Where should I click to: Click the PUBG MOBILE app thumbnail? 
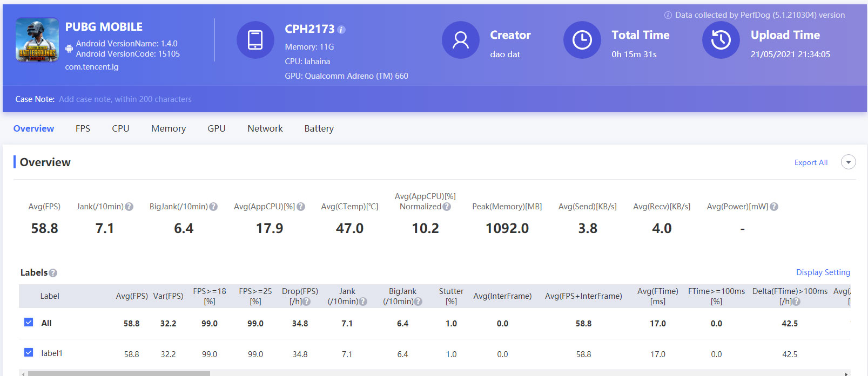[x=37, y=39]
